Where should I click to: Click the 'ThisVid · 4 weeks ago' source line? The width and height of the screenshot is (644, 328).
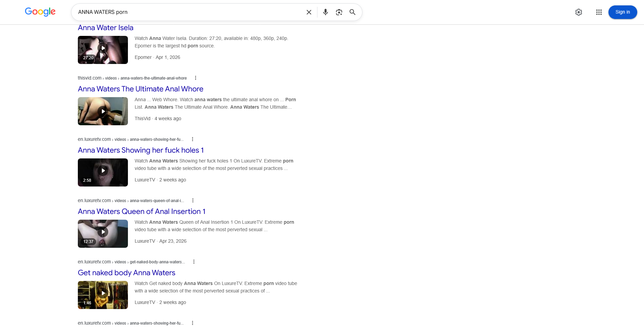tap(158, 118)
